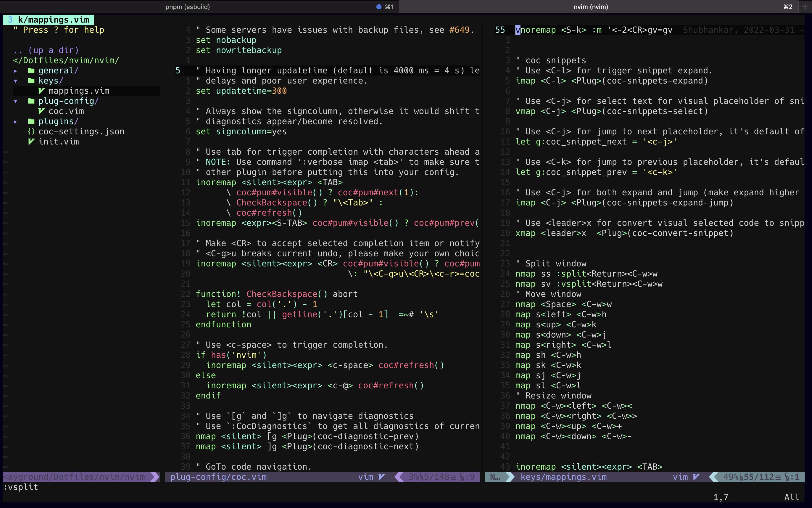The height and width of the screenshot is (508, 812).
Task: Add a new terminal tab with plus
Action: point(805,7)
